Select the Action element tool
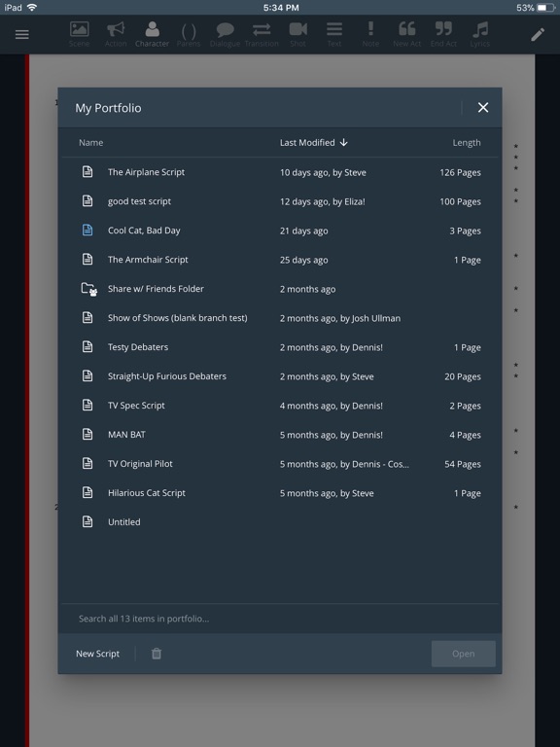This screenshot has height=747, width=560. (x=116, y=34)
